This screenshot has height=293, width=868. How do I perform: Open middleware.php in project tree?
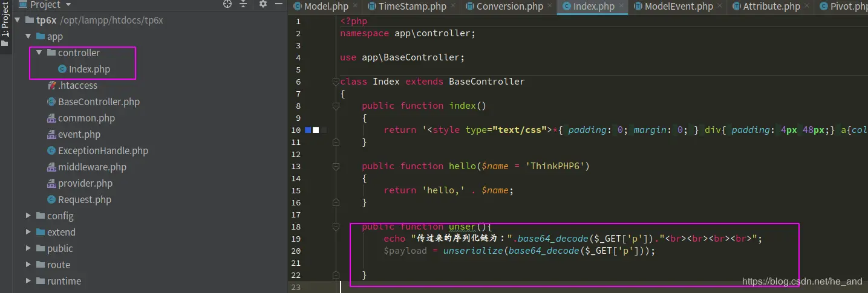tap(92, 167)
